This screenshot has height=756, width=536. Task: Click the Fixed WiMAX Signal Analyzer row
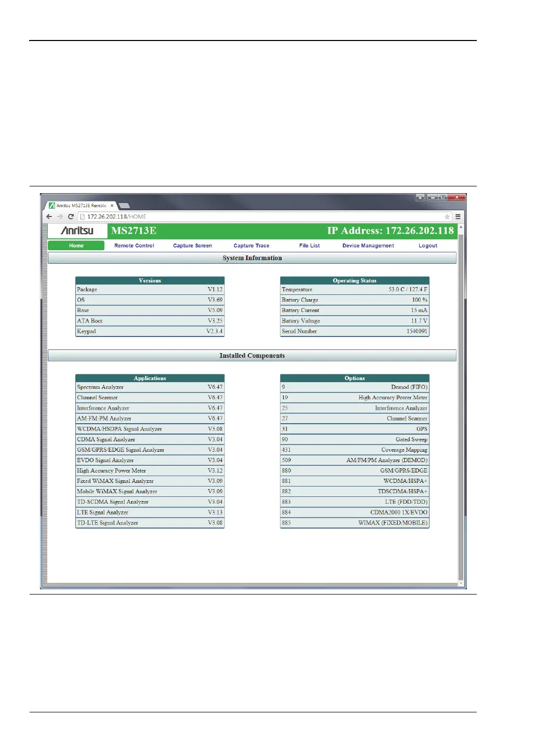tap(150, 481)
